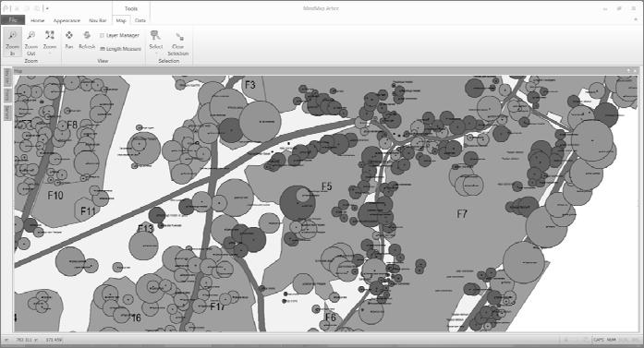
Task: Expand the Select tool dropdown arrow
Action: pos(155,53)
